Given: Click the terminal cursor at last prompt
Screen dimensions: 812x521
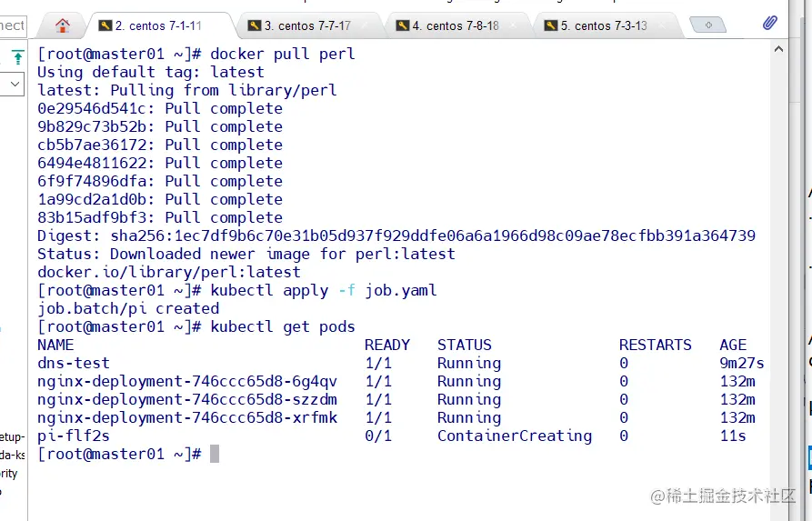Looking at the screenshot, I should (x=215, y=454).
